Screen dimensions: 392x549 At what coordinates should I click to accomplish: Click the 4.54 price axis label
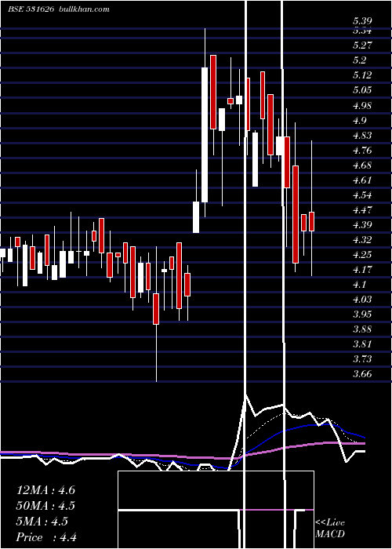pyautogui.click(x=362, y=195)
